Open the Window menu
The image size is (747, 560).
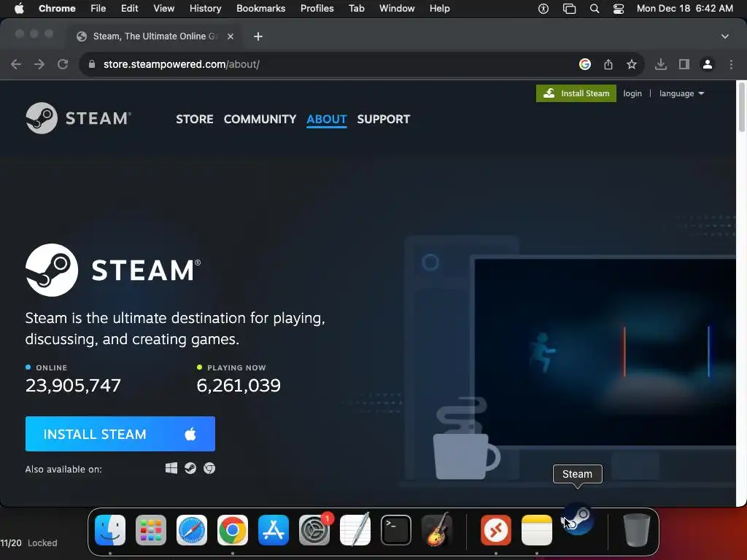pyautogui.click(x=397, y=9)
